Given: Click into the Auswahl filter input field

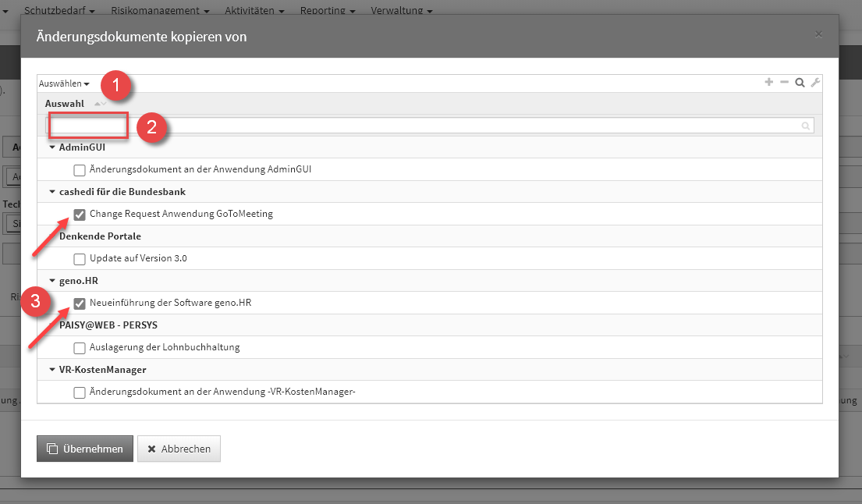Looking at the screenshot, I should tap(429, 126).
